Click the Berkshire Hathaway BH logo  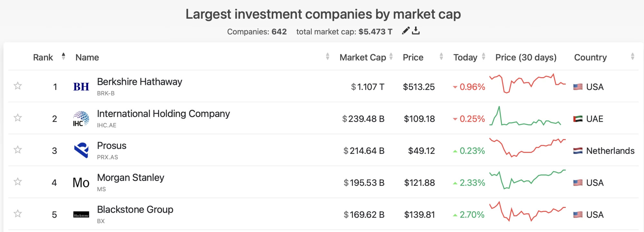(x=81, y=87)
